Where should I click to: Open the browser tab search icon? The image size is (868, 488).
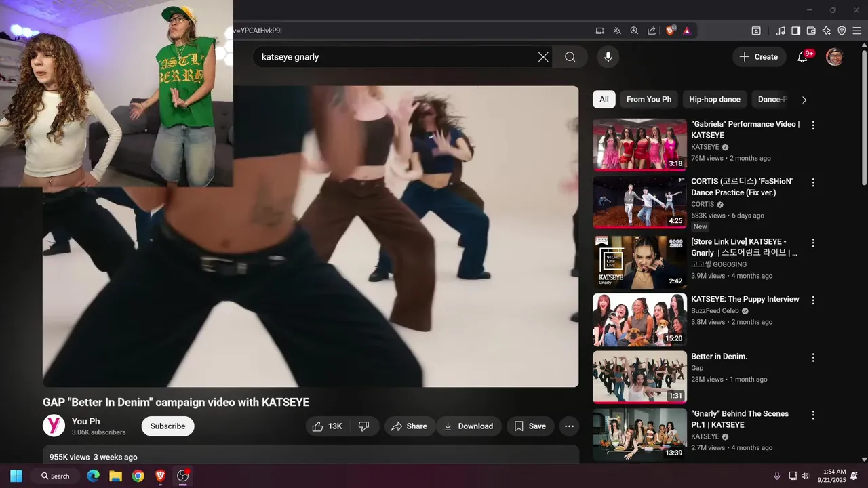pos(756,30)
